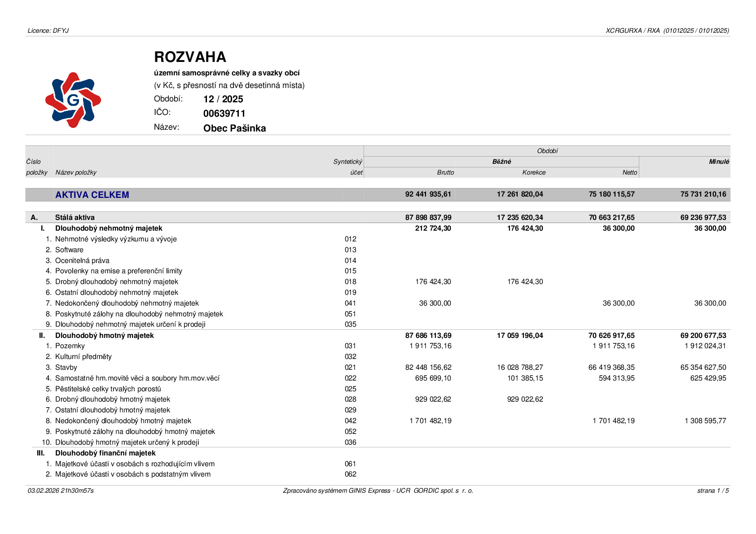Select the total brutto value 92 441 935,61
Image resolution: width=756 pixels, height=534 pixels.
428,194
